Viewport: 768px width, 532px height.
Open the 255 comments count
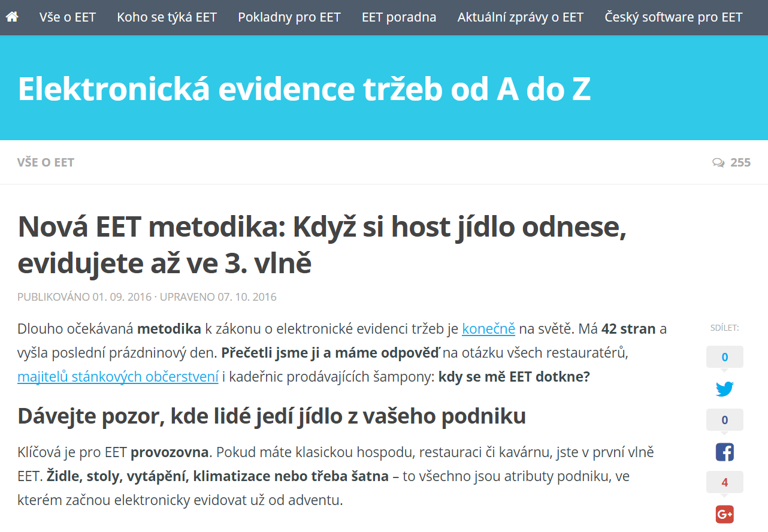[740, 162]
